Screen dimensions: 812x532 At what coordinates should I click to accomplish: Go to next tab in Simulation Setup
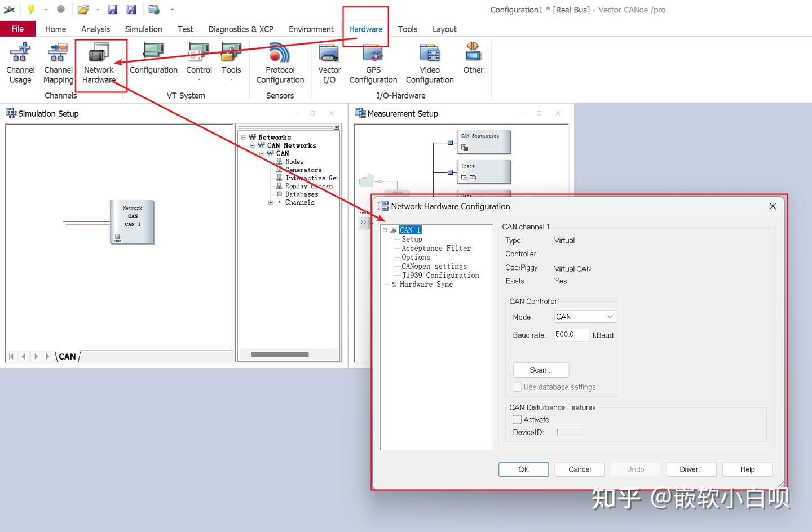(x=36, y=356)
